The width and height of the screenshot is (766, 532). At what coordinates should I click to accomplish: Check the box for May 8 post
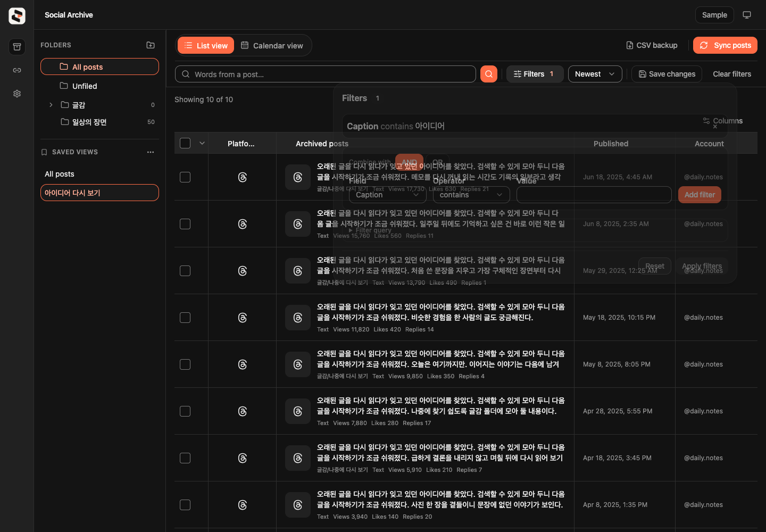(185, 364)
